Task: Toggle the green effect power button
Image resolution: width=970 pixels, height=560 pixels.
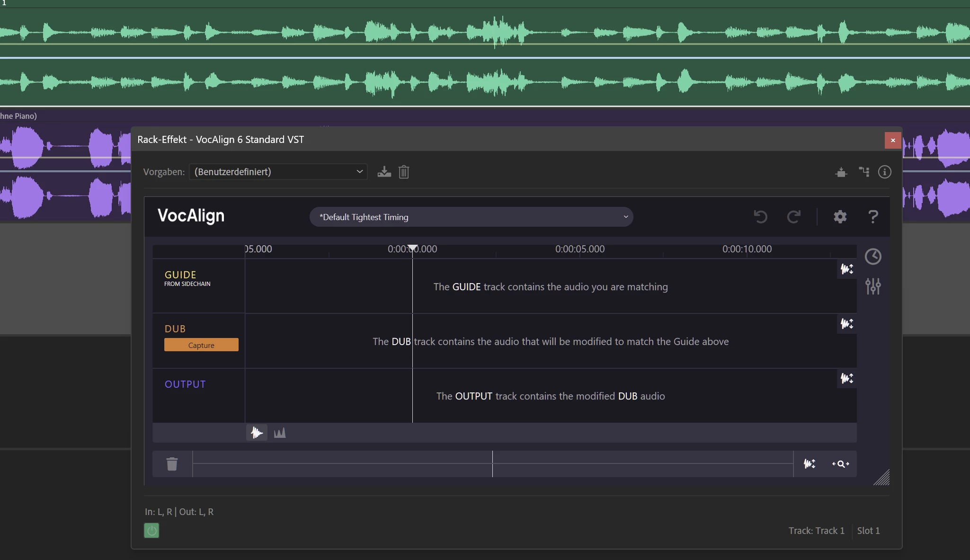Action: click(x=151, y=531)
